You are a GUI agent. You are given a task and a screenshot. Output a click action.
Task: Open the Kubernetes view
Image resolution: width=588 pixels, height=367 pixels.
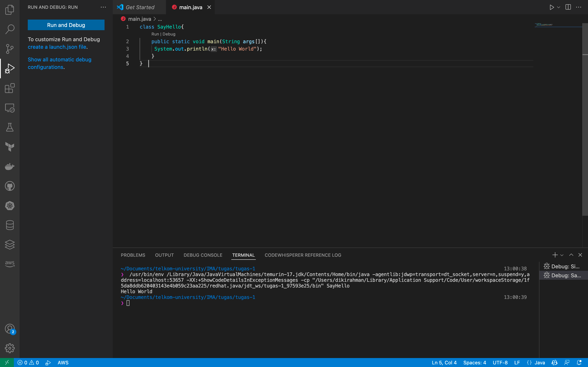[10, 206]
